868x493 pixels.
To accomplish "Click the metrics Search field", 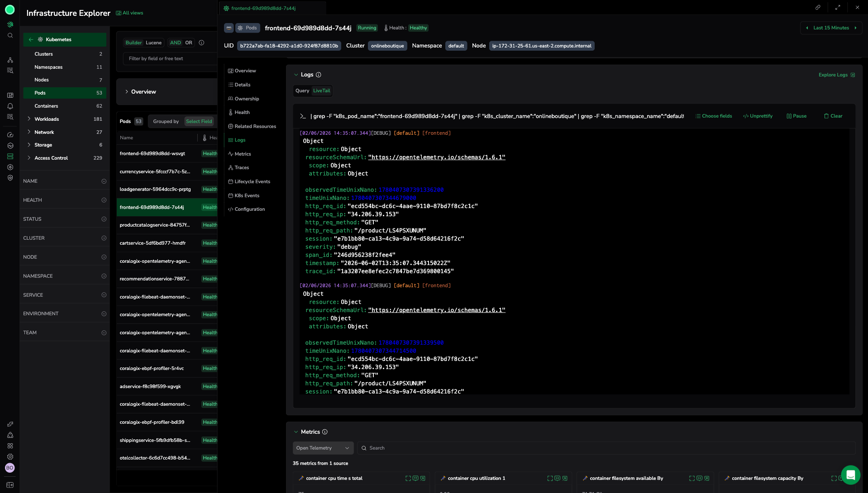I will (x=606, y=448).
